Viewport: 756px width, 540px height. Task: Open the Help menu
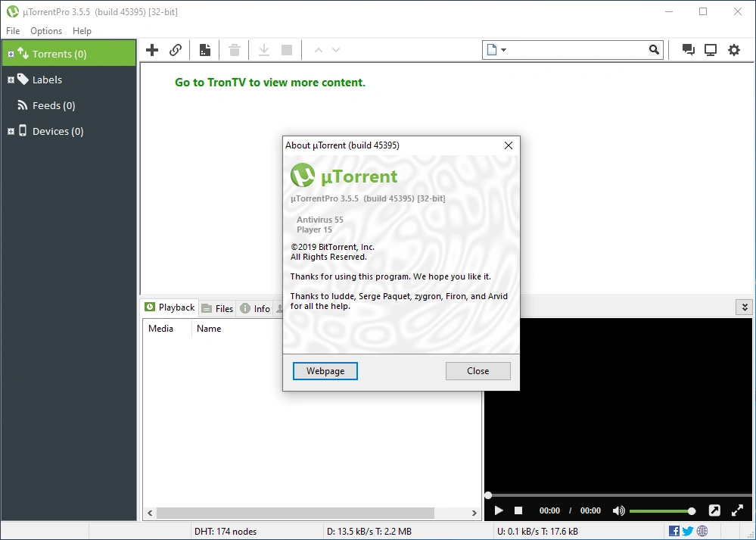click(82, 31)
